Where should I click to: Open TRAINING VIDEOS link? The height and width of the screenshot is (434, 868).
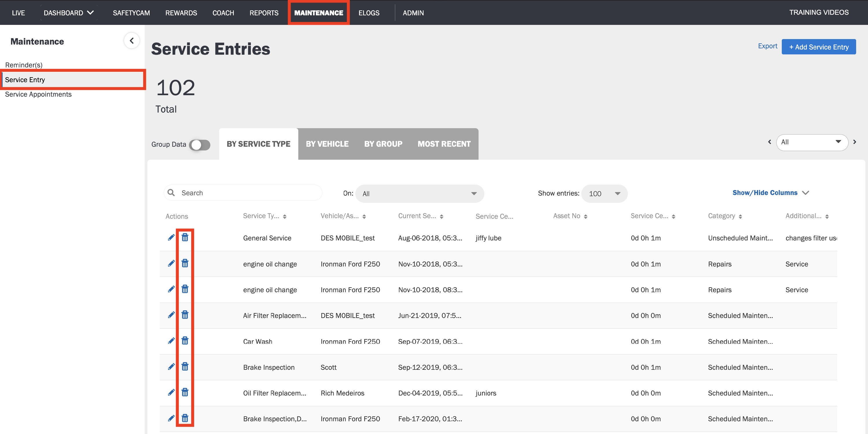pyautogui.click(x=819, y=12)
